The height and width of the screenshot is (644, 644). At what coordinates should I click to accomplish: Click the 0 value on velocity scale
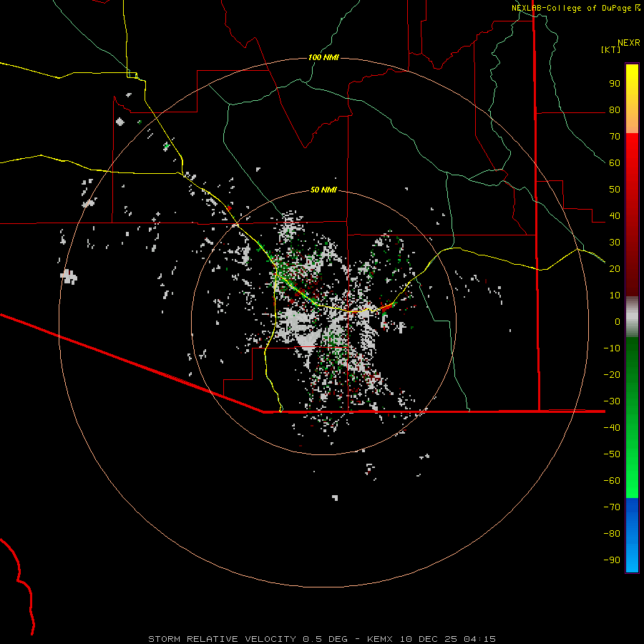coord(618,321)
